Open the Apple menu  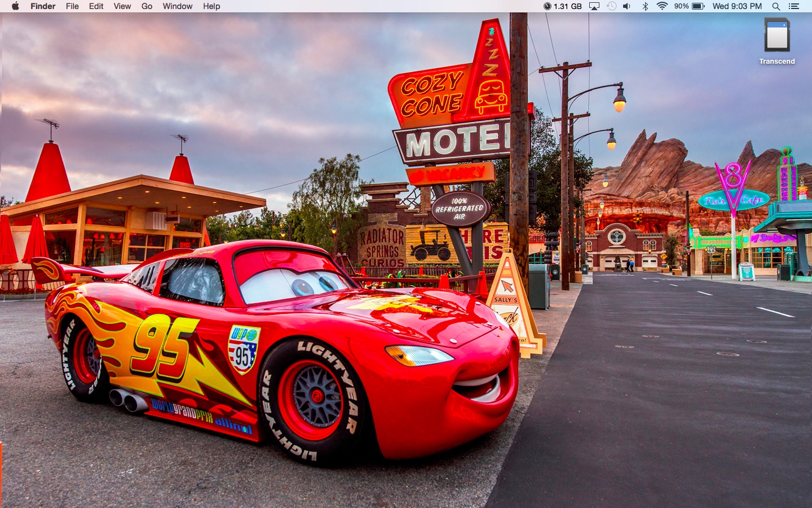tap(15, 6)
